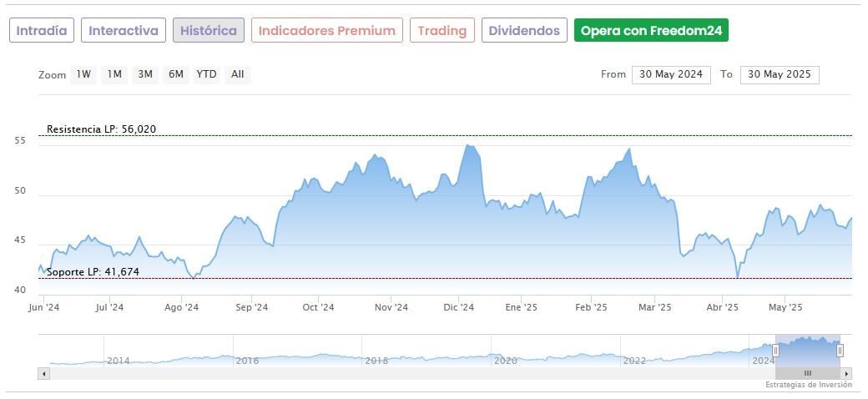Switch to the Interactiva tab
The height and width of the screenshot is (399, 868).
(x=124, y=31)
